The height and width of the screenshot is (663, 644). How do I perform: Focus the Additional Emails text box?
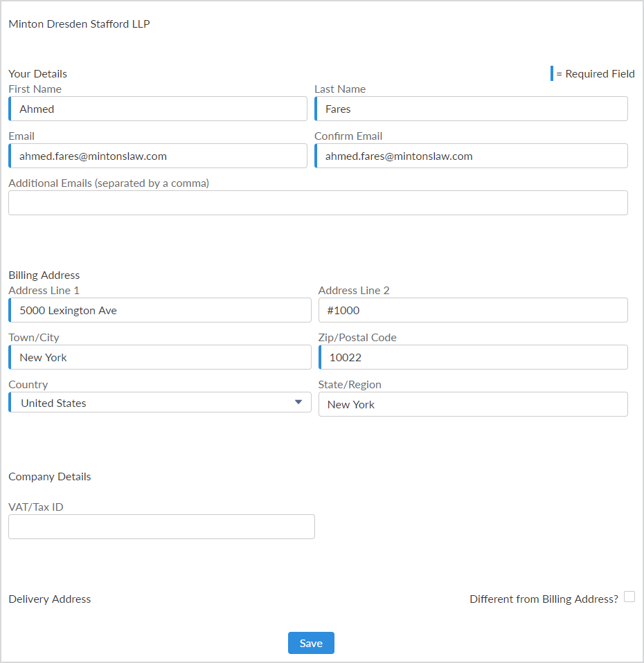(318, 203)
